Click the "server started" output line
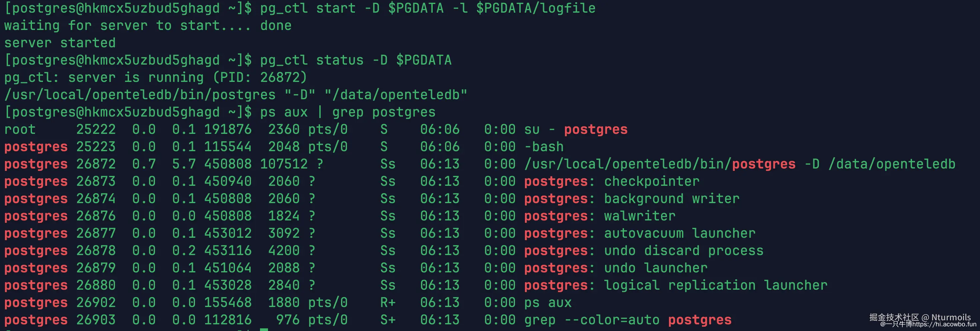This screenshot has height=331, width=980. tap(60, 43)
